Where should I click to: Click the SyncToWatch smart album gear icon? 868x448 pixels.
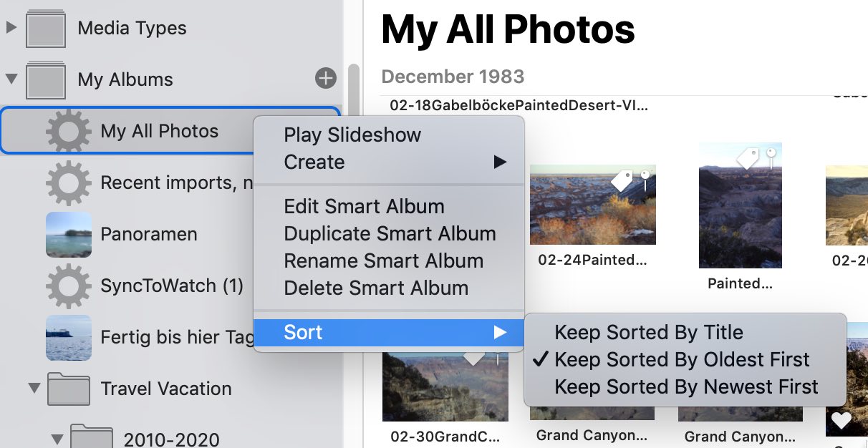(x=68, y=286)
